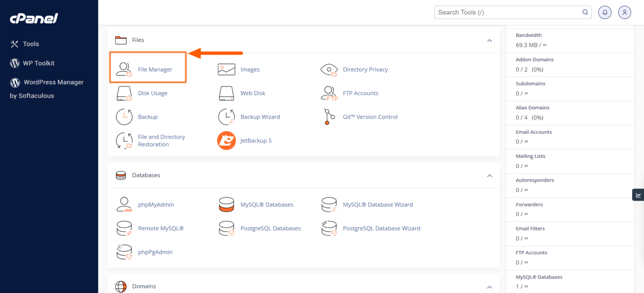Click the Images link text

click(250, 69)
